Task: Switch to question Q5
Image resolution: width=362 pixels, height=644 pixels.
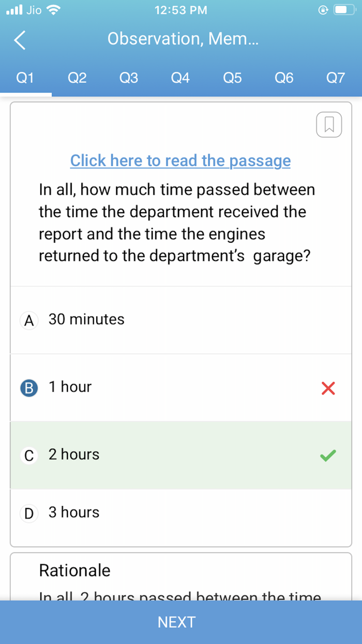Action: [232, 78]
